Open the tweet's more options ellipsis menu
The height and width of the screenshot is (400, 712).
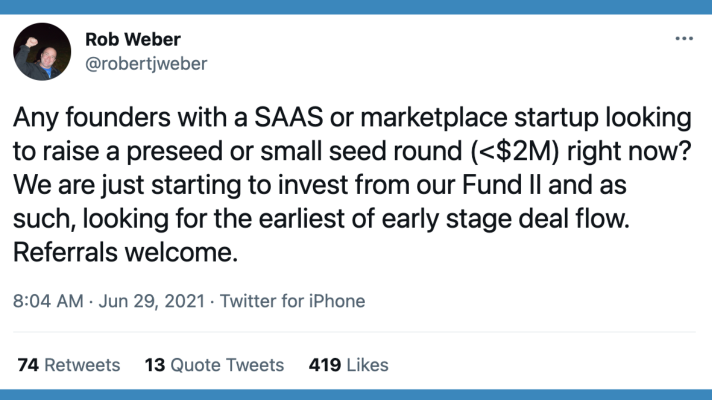(x=684, y=39)
